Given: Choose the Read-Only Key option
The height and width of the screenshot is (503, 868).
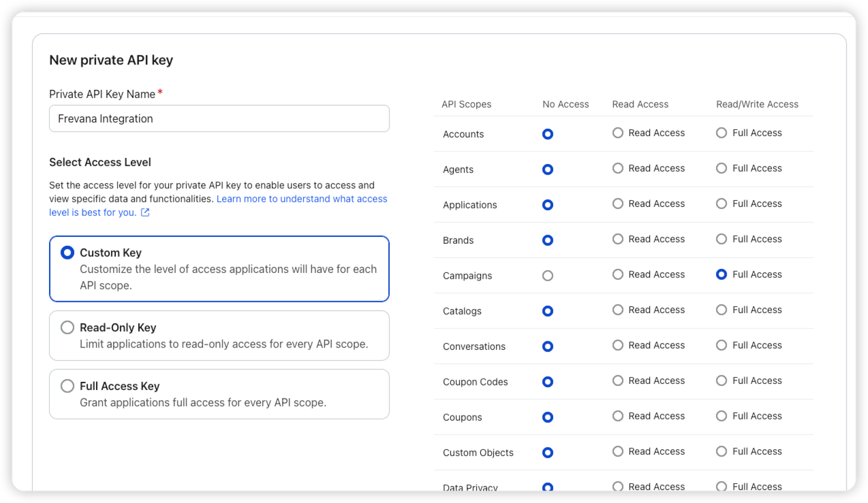Looking at the screenshot, I should pyautogui.click(x=219, y=336).
